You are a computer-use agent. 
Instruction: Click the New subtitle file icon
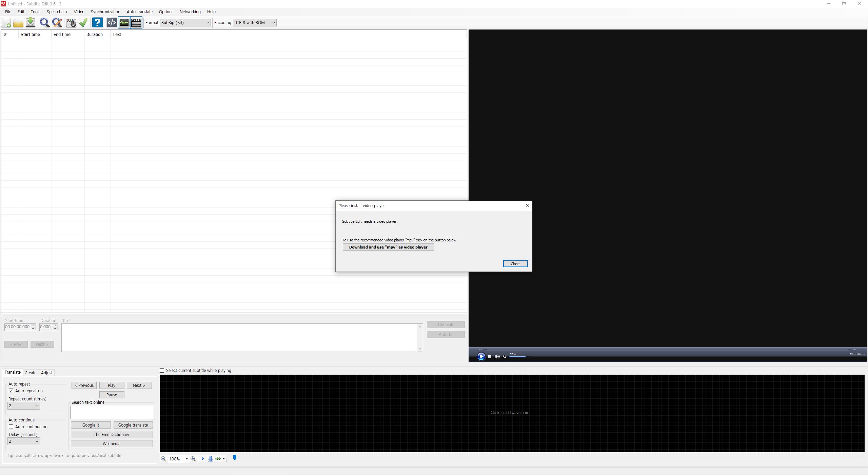coord(6,23)
